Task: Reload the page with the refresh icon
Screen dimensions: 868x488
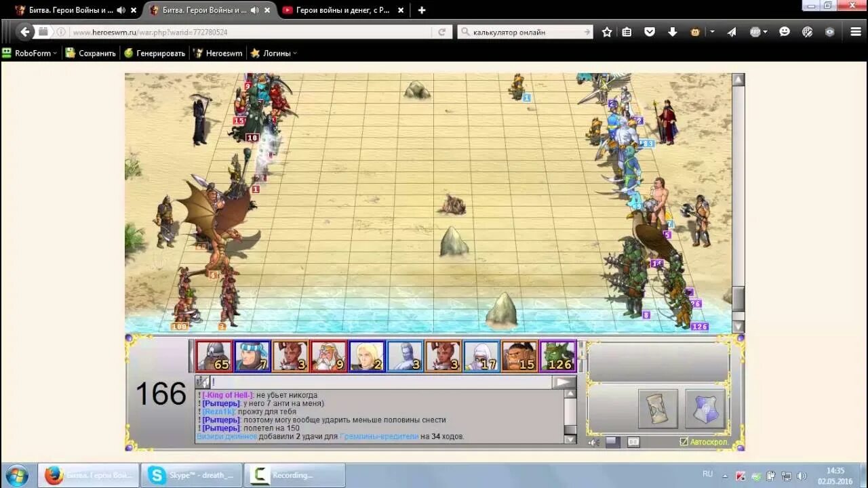Action: (x=441, y=32)
